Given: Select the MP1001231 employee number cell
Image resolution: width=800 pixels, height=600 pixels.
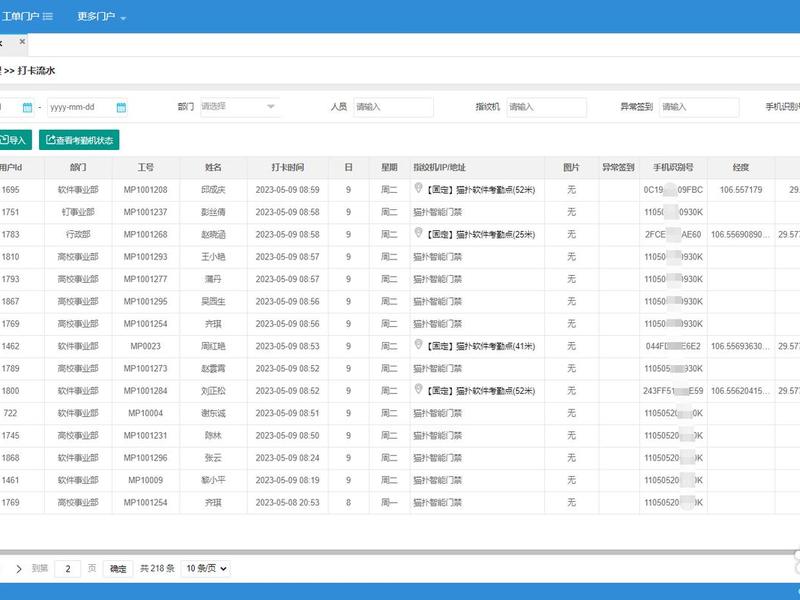Looking at the screenshot, I should click(145, 436).
